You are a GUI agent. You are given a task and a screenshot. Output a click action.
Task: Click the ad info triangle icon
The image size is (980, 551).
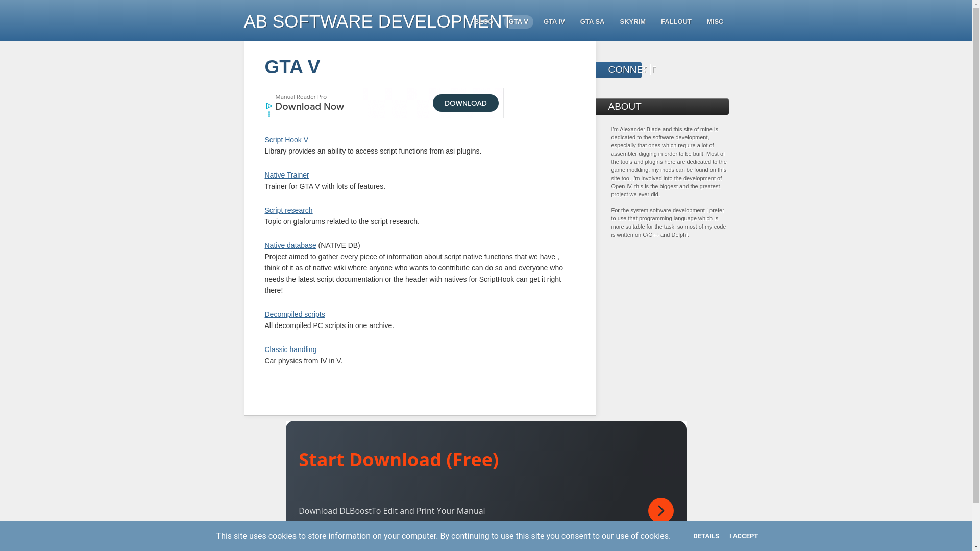[x=269, y=106]
